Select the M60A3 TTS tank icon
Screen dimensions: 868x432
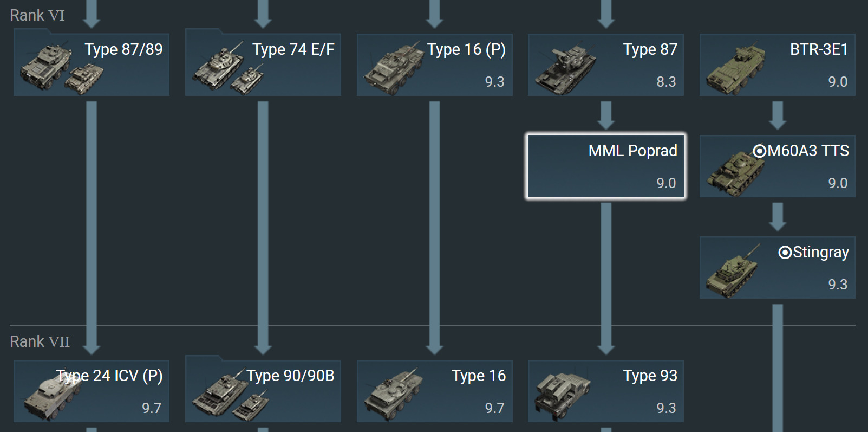pyautogui.click(x=736, y=172)
